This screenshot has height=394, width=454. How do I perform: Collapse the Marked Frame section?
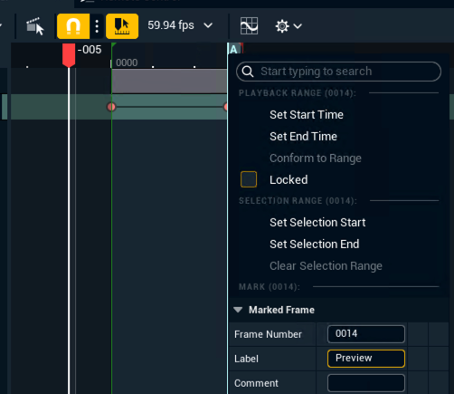[x=238, y=310]
